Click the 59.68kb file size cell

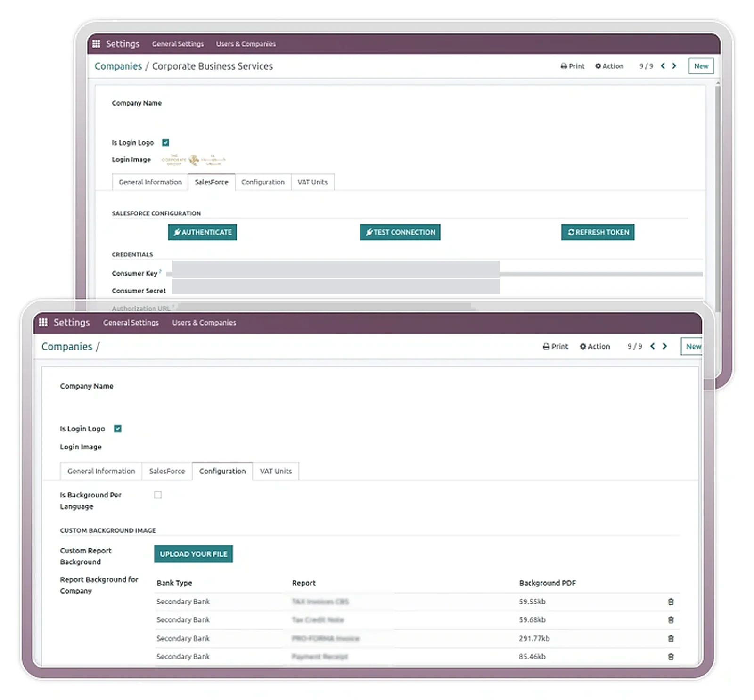tap(532, 620)
